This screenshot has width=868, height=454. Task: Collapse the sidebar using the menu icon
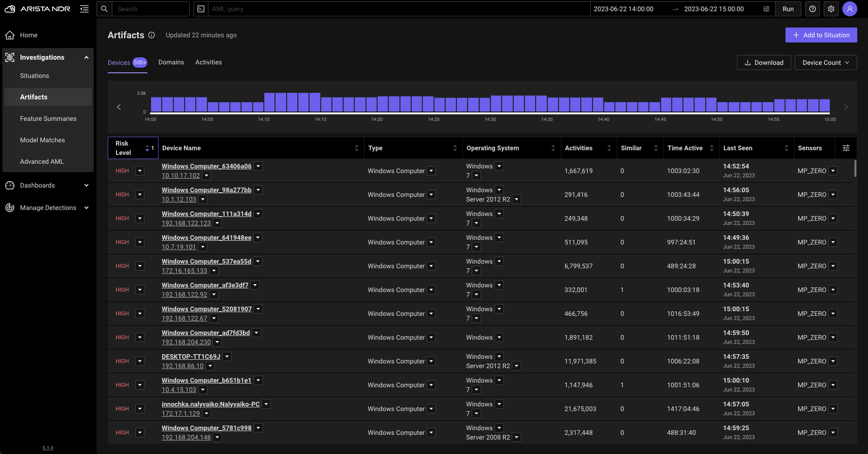(84, 9)
